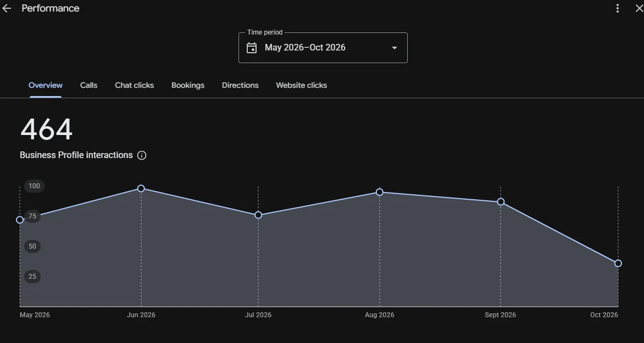Click the Aug 2026 x-axis label

pos(380,315)
